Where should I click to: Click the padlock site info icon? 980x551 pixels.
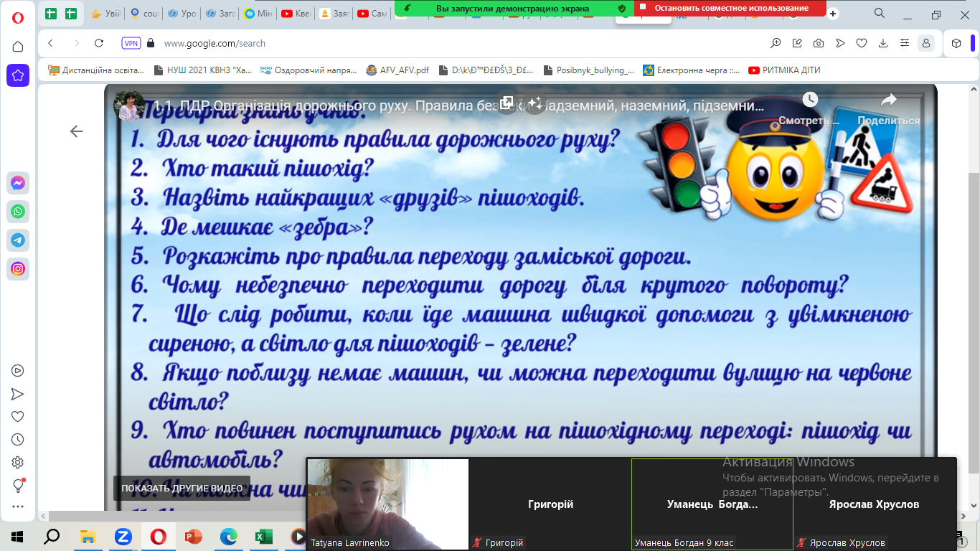[x=151, y=43]
